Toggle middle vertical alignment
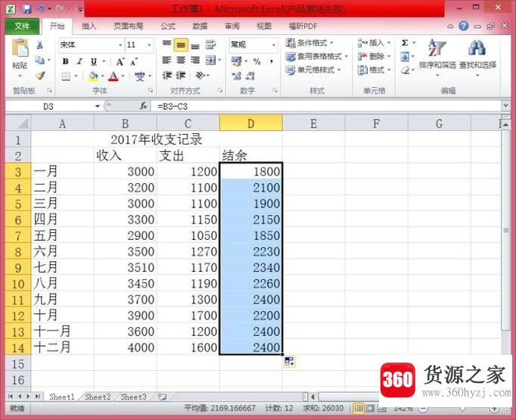516x420 pixels. pos(181,45)
